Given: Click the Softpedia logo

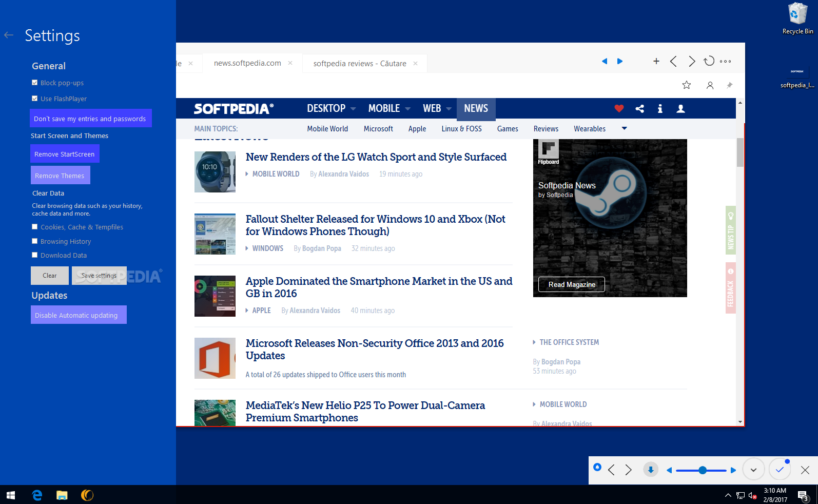Looking at the screenshot, I should coord(233,109).
